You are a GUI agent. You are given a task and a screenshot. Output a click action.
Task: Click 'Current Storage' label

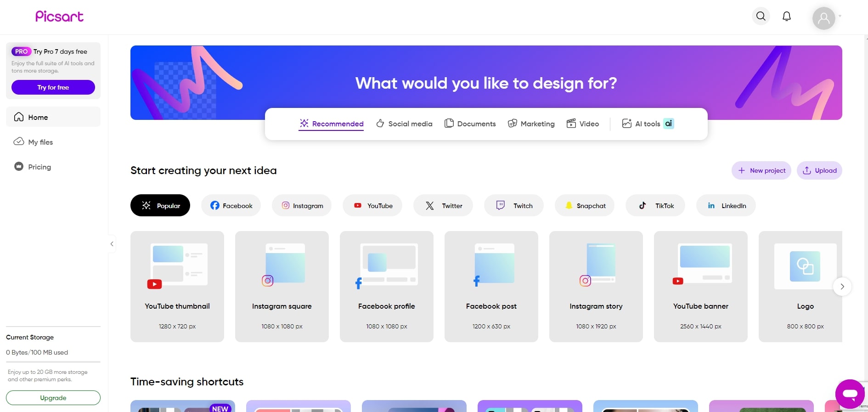point(30,337)
